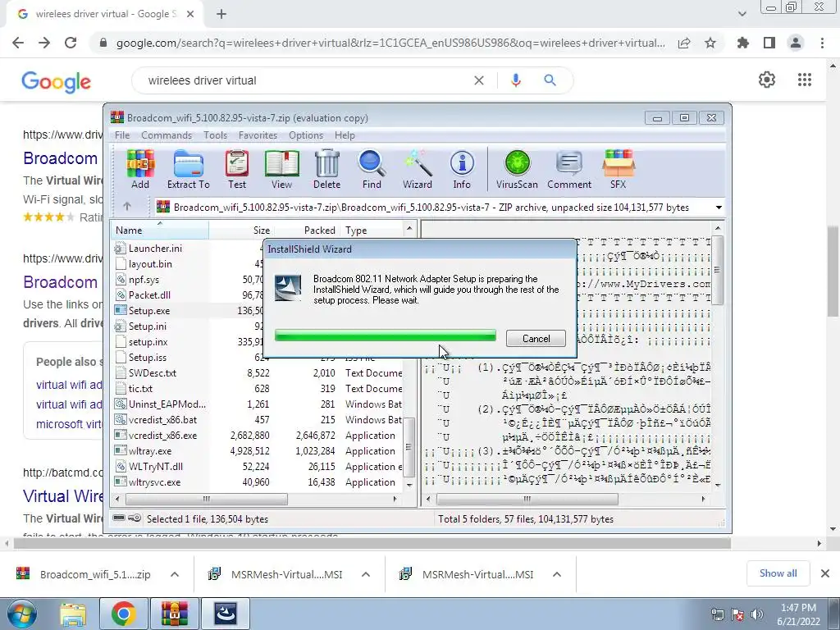Go up one folder level arrow
The height and width of the screenshot is (630, 840).
tap(127, 206)
